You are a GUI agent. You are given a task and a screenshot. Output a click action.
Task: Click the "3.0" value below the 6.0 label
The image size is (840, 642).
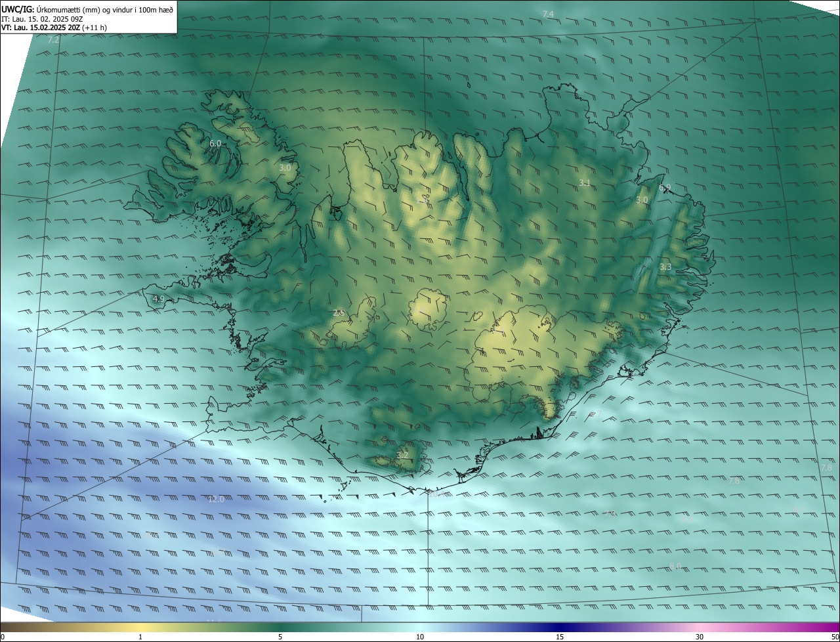[x=285, y=167]
